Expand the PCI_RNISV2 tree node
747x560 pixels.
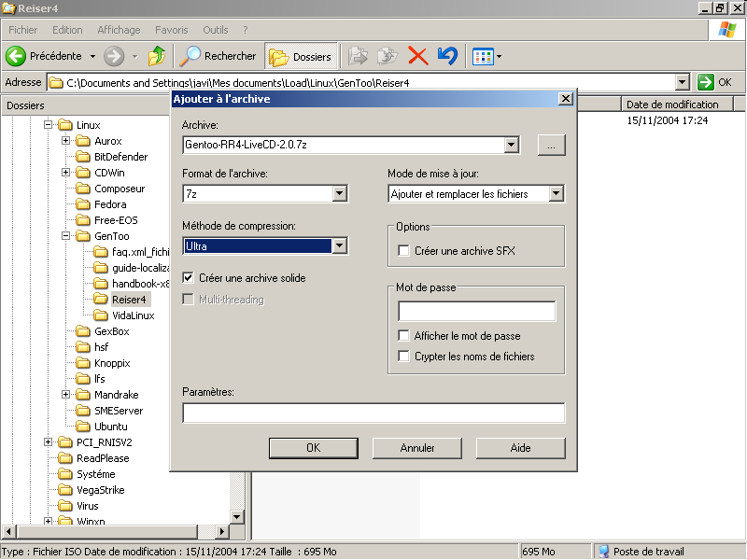click(x=49, y=441)
